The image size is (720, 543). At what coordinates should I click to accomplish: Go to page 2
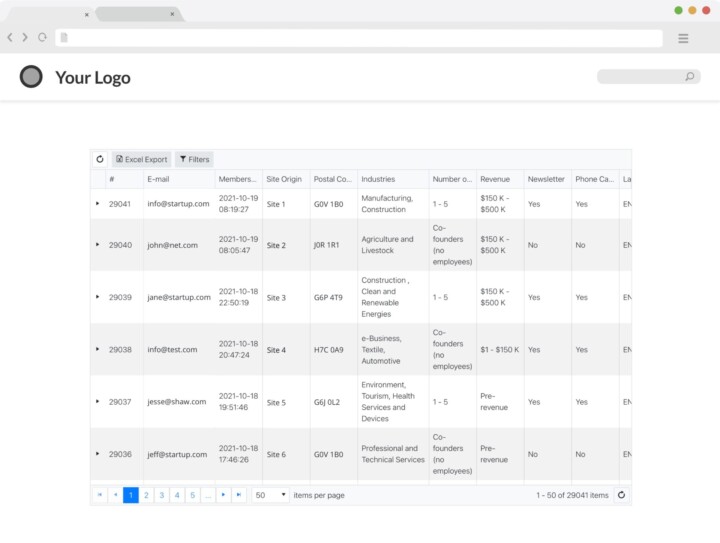146,495
